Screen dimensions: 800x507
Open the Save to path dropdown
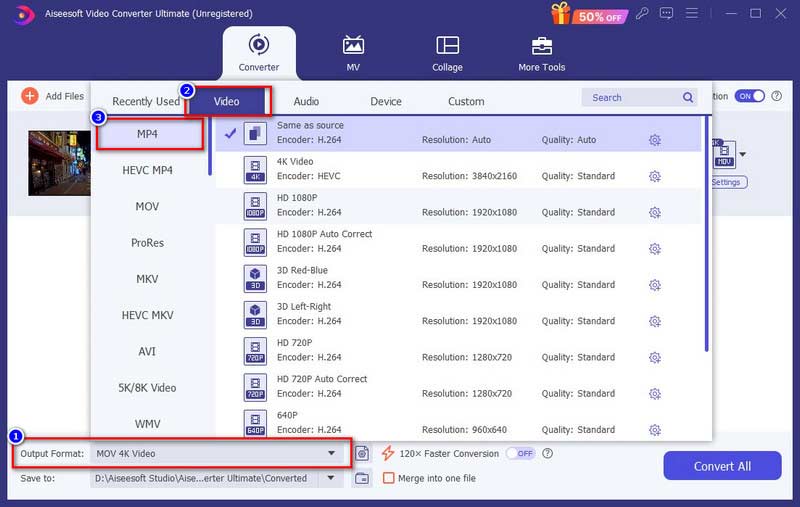[x=331, y=479]
